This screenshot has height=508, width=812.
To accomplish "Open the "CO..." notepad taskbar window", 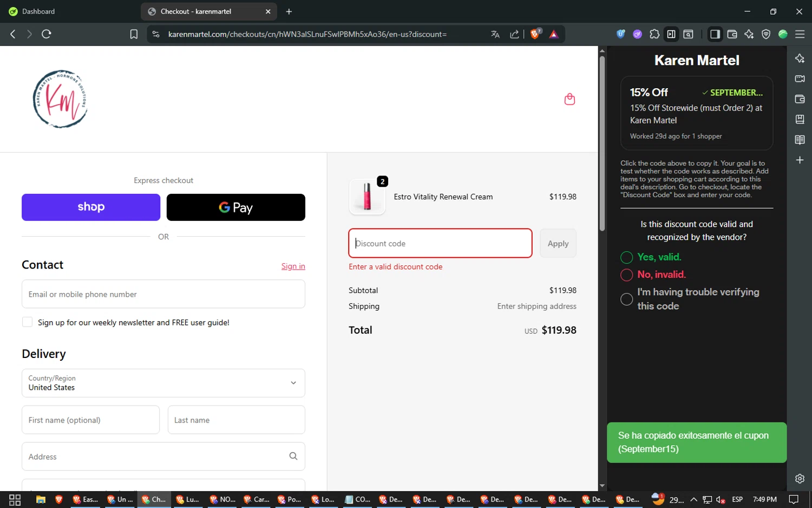I will tap(358, 500).
